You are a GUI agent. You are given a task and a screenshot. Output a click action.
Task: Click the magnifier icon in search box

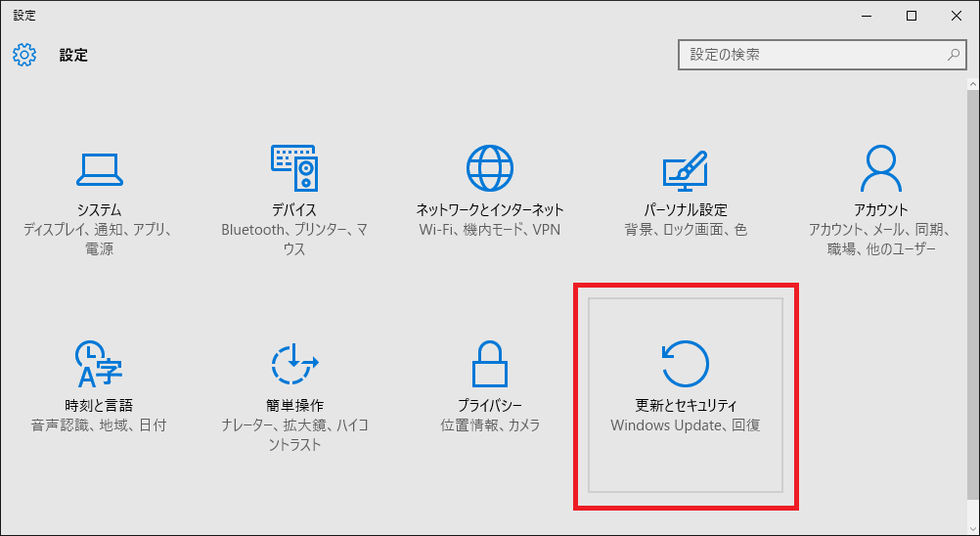point(953,55)
